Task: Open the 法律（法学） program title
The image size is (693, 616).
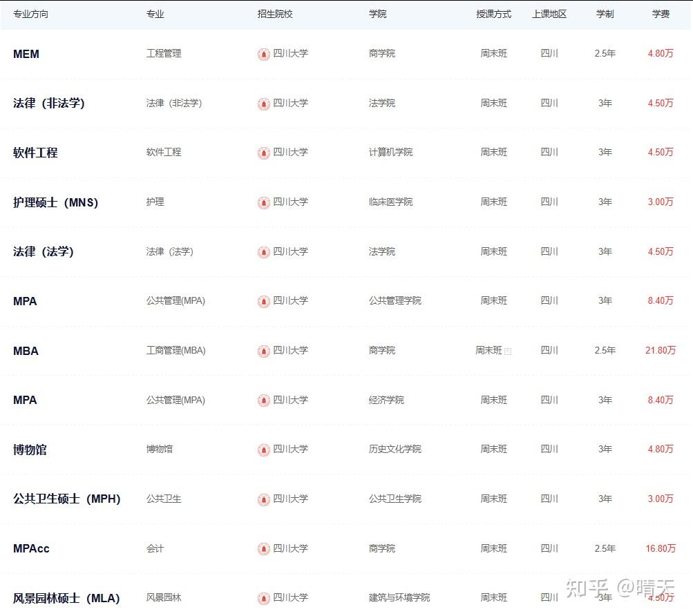Action: click(44, 252)
